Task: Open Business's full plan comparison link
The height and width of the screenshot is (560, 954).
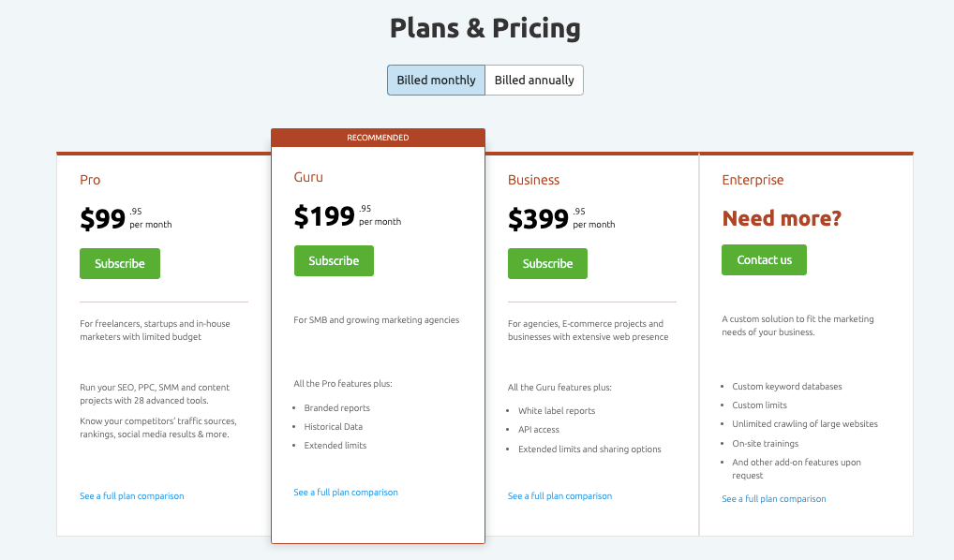Action: (x=559, y=496)
